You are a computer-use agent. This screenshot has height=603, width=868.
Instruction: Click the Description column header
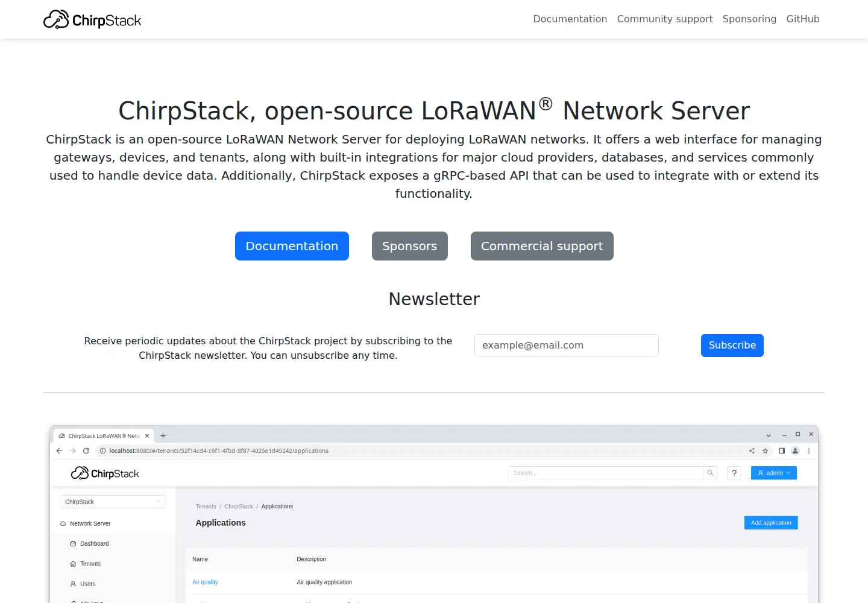311,559
